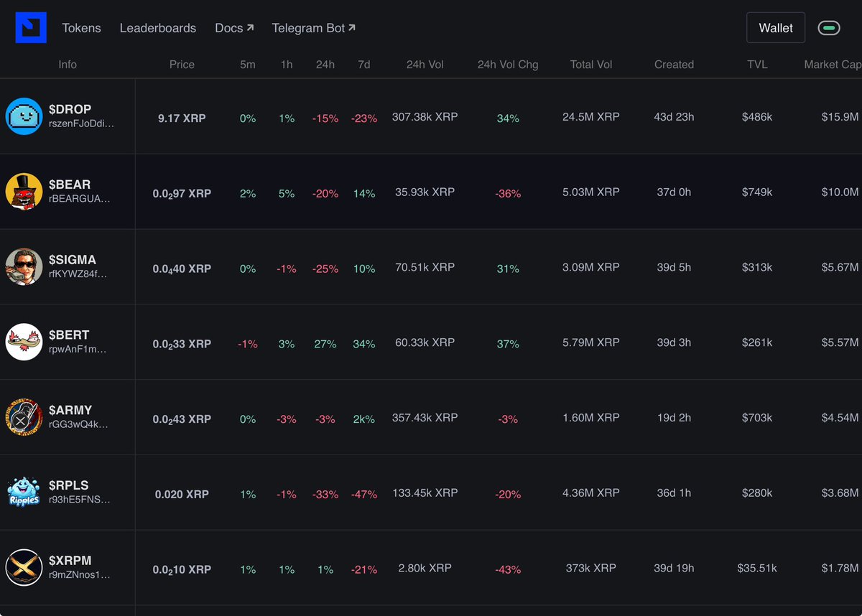862x616 pixels.
Task: Open the $SIGMA sunglasses avatar icon
Action: [x=24, y=267]
